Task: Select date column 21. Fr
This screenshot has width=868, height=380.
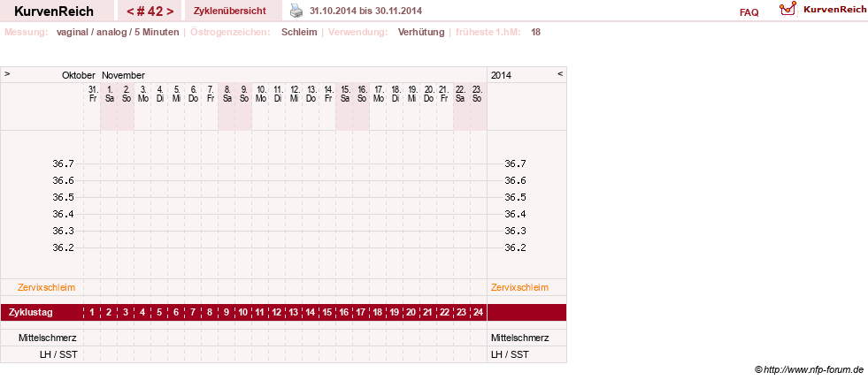Action: point(444,94)
